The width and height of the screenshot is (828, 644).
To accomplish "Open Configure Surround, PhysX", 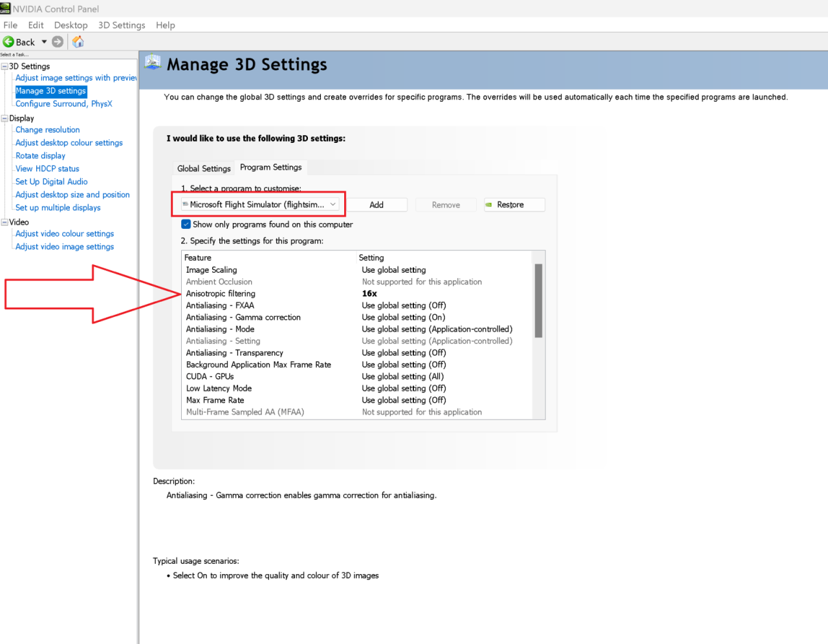I will tap(63, 104).
